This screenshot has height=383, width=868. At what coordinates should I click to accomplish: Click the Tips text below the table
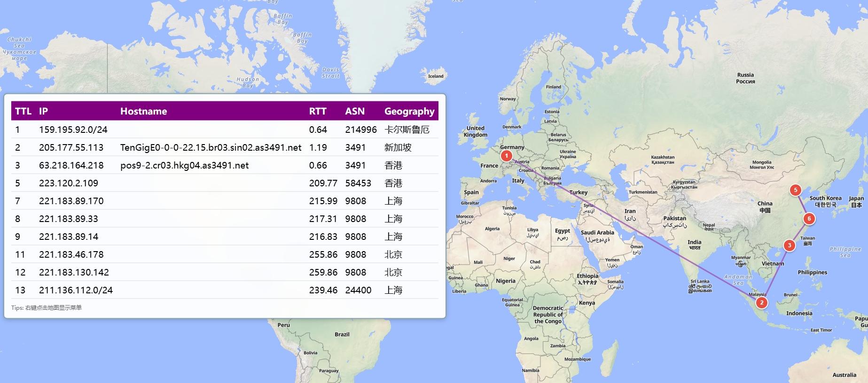coord(47,308)
